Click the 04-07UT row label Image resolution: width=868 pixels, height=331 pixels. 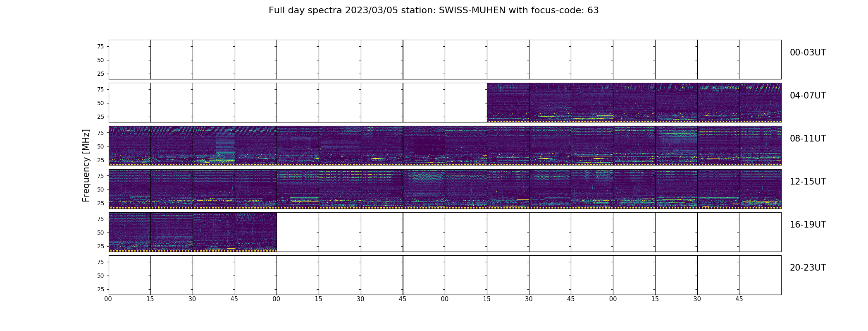[808, 96]
